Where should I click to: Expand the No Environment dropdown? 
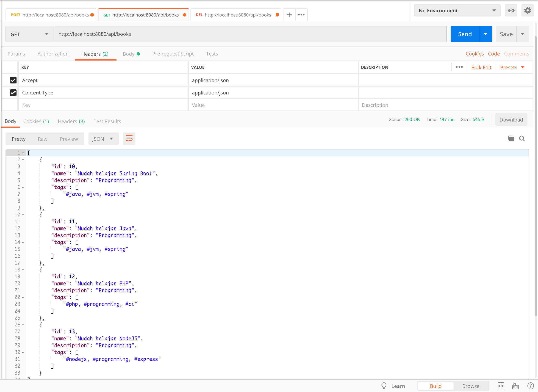click(457, 11)
